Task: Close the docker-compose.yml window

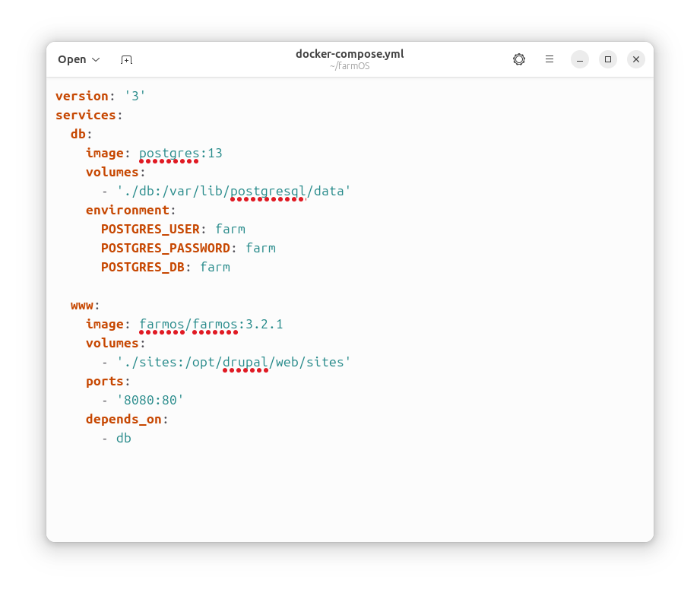Action: tap(636, 59)
